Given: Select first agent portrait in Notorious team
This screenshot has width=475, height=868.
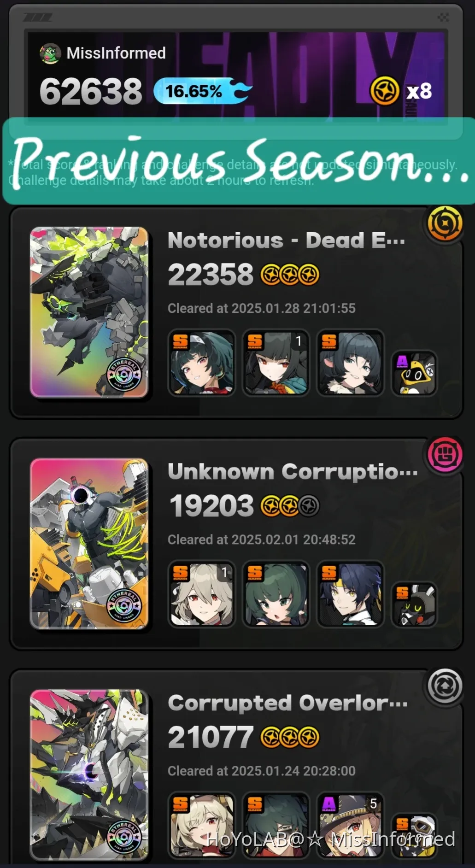Looking at the screenshot, I should pos(202,363).
